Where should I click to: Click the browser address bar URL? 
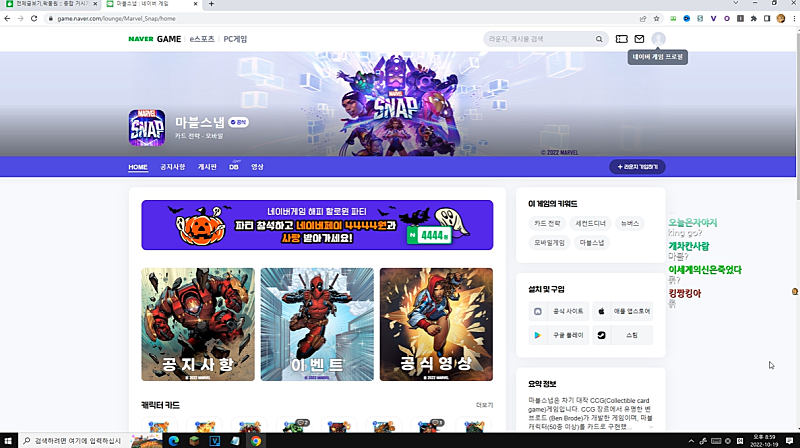116,18
